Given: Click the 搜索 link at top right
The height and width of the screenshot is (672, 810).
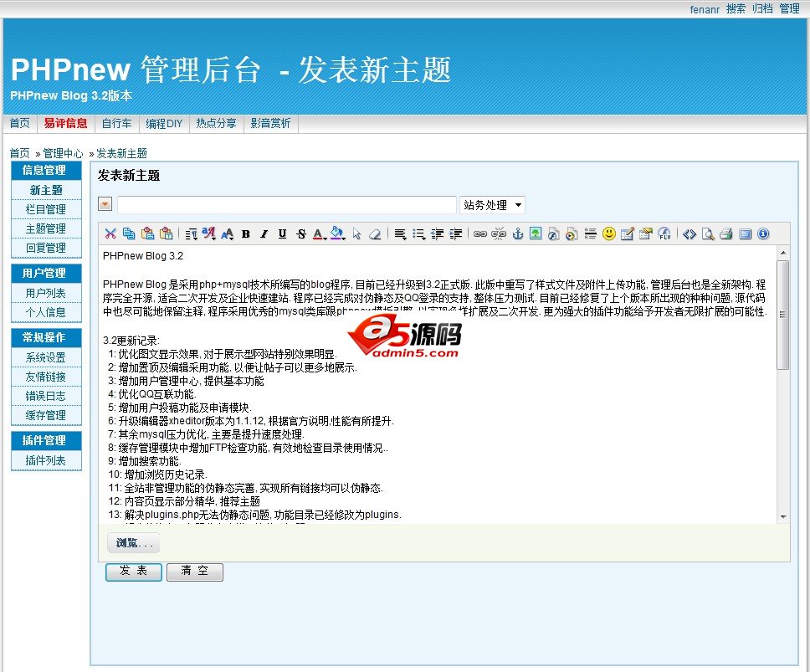Looking at the screenshot, I should (x=736, y=8).
